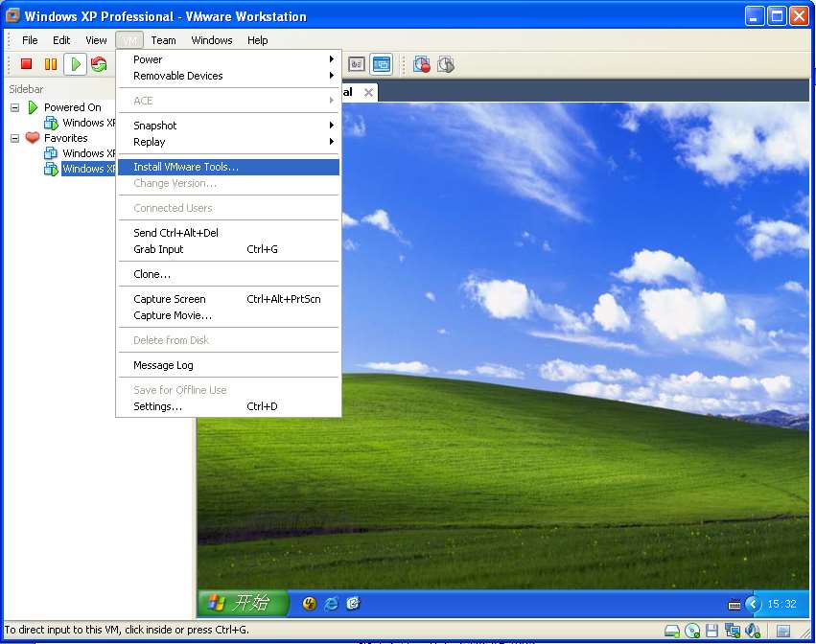Select the Powered On sidebar heading
Viewport: 816px width, 644px height.
point(72,107)
